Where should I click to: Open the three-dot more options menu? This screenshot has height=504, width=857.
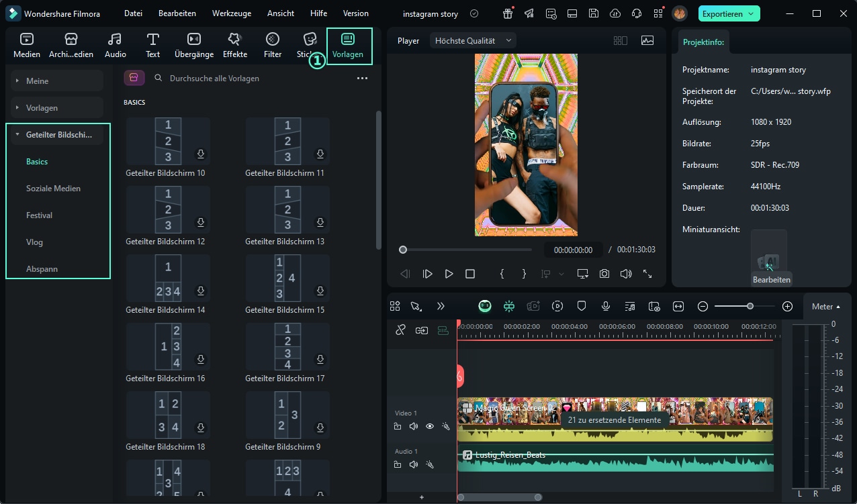362,79
